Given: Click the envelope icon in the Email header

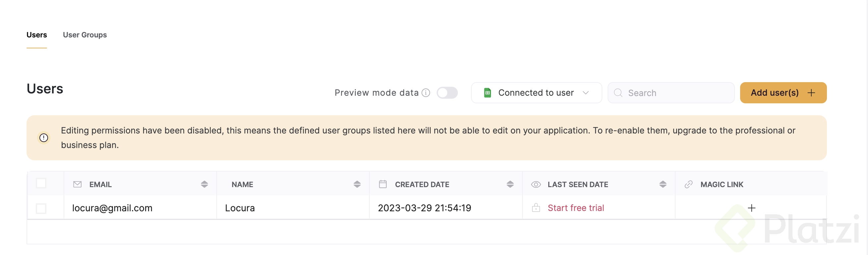Looking at the screenshot, I should pyautogui.click(x=77, y=184).
